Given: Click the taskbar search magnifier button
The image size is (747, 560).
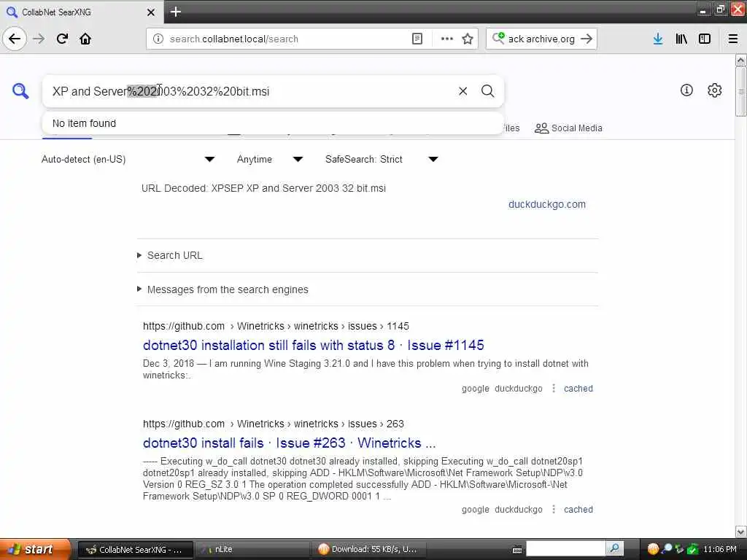Looking at the screenshot, I should 614,549.
